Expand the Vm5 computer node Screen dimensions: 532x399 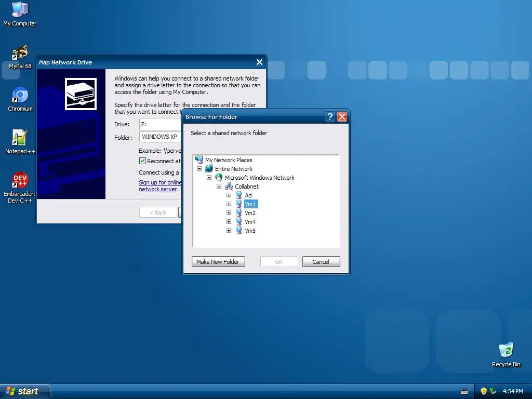point(229,230)
